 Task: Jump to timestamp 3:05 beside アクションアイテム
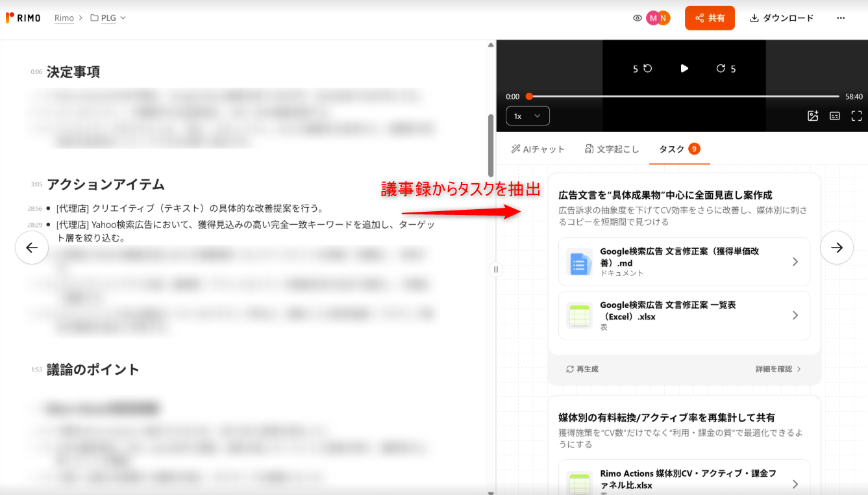pos(36,184)
